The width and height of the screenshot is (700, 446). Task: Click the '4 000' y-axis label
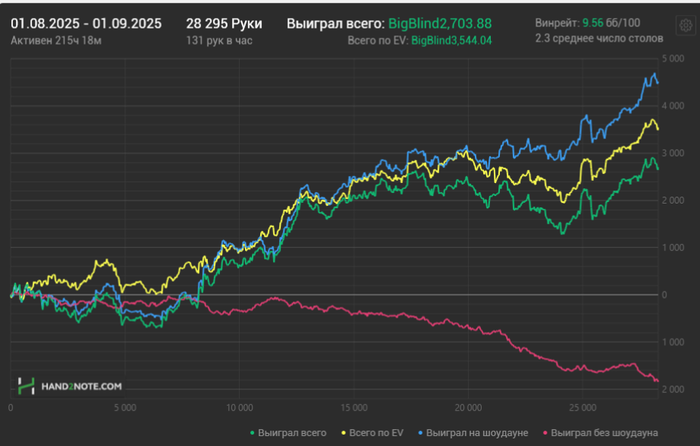point(673,106)
